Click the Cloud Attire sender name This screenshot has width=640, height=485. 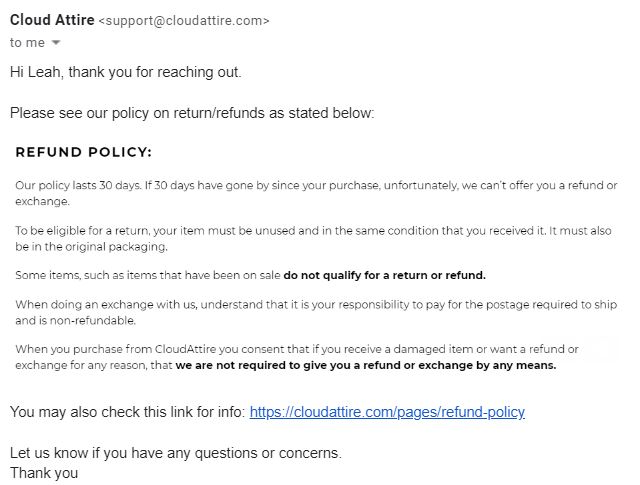(51, 20)
